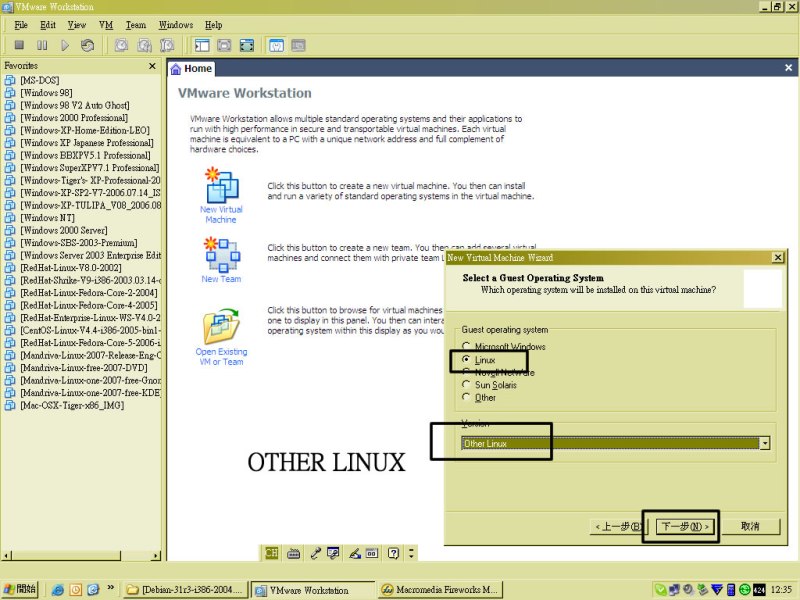Click the Open Existing VM or Team folder icon

coord(221,326)
